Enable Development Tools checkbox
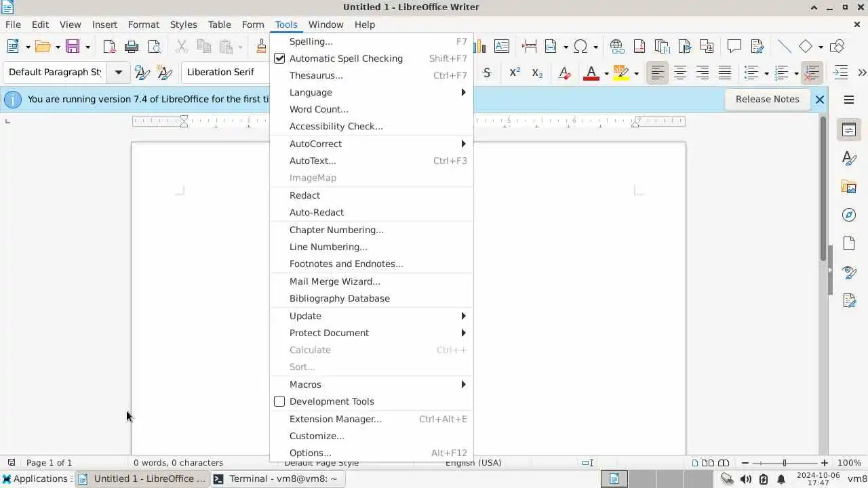This screenshot has height=488, width=868. click(x=279, y=401)
